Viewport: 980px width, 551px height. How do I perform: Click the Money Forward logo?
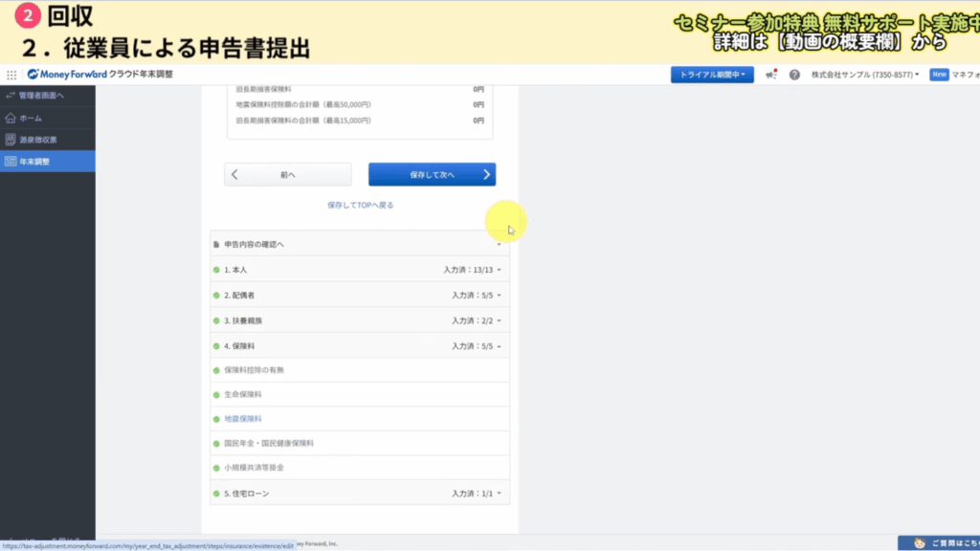click(67, 75)
